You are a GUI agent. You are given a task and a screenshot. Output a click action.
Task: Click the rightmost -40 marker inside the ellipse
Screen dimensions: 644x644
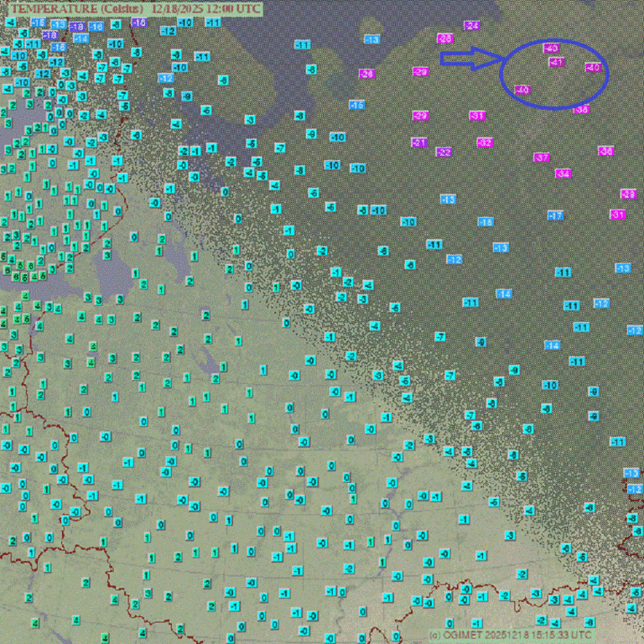click(x=593, y=66)
